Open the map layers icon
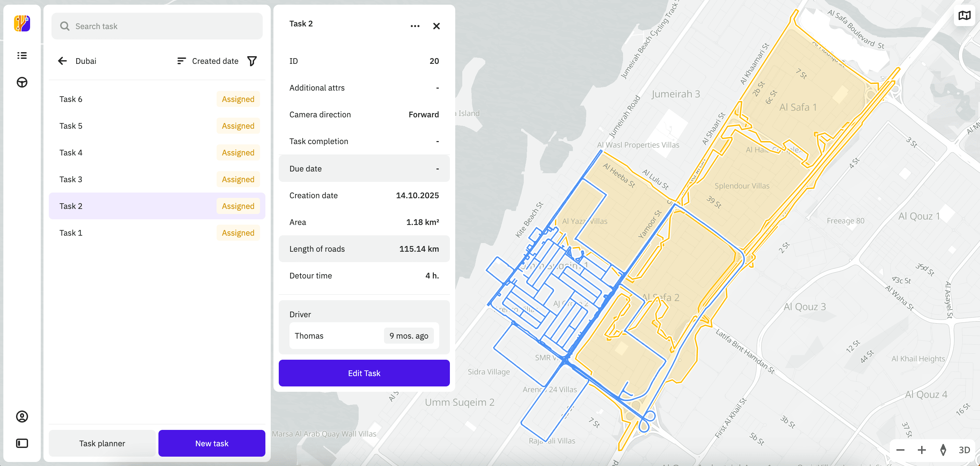The image size is (980, 466). tap(964, 16)
